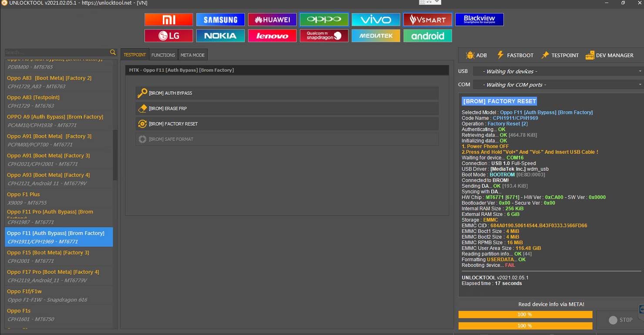The image size is (644, 335).
Task: Click the key icon for Auth Bypass
Action: pyautogui.click(x=142, y=93)
